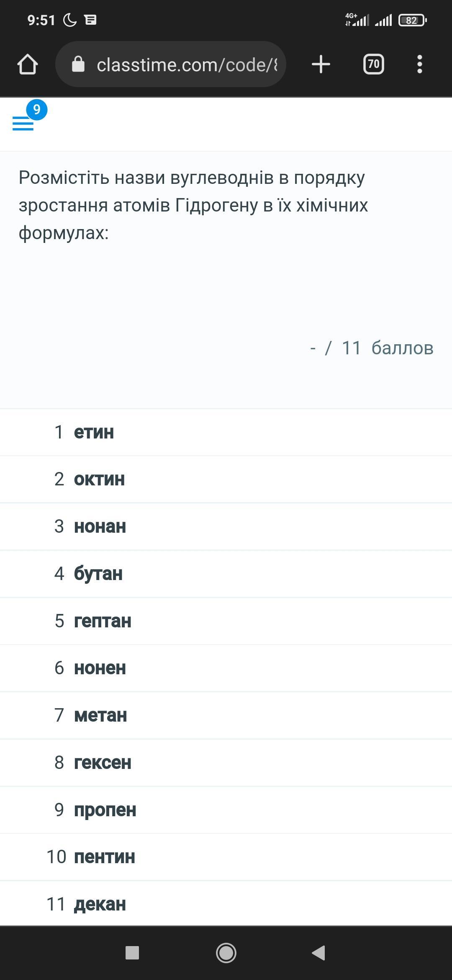The width and height of the screenshot is (452, 980).
Task: Tap the Android recent apps square button
Action: pyautogui.click(x=132, y=953)
